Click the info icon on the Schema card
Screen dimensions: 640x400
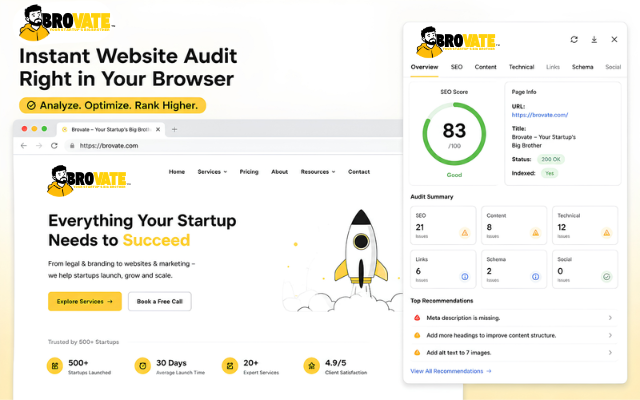click(x=536, y=277)
